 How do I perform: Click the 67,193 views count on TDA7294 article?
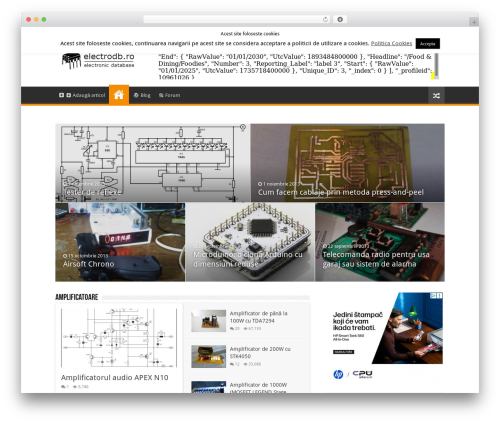(x=252, y=328)
